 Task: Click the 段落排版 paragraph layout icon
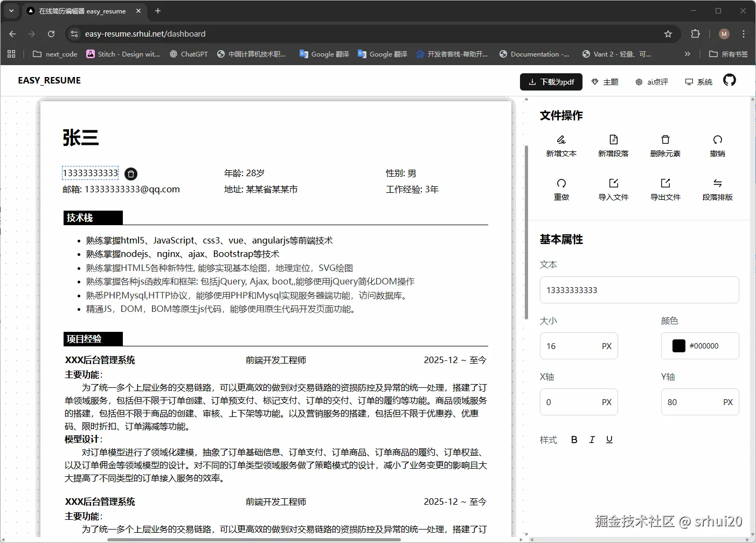(717, 183)
